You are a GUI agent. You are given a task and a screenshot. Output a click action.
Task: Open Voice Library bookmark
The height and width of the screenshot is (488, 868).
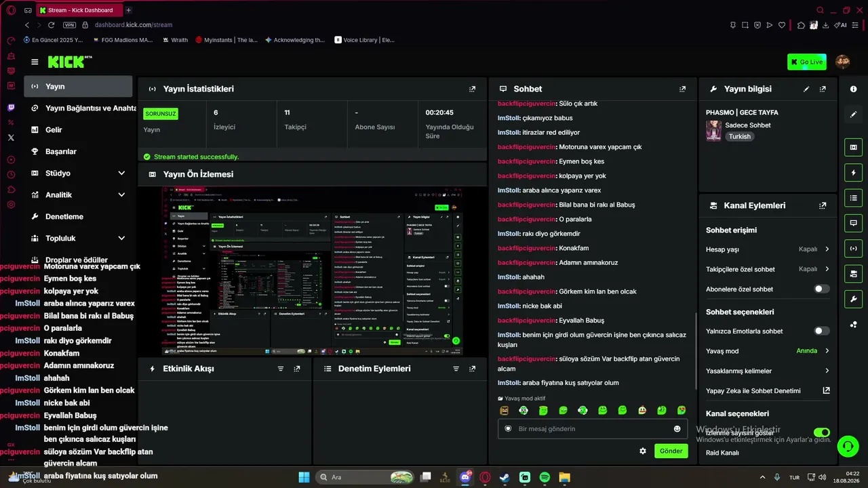click(x=364, y=40)
